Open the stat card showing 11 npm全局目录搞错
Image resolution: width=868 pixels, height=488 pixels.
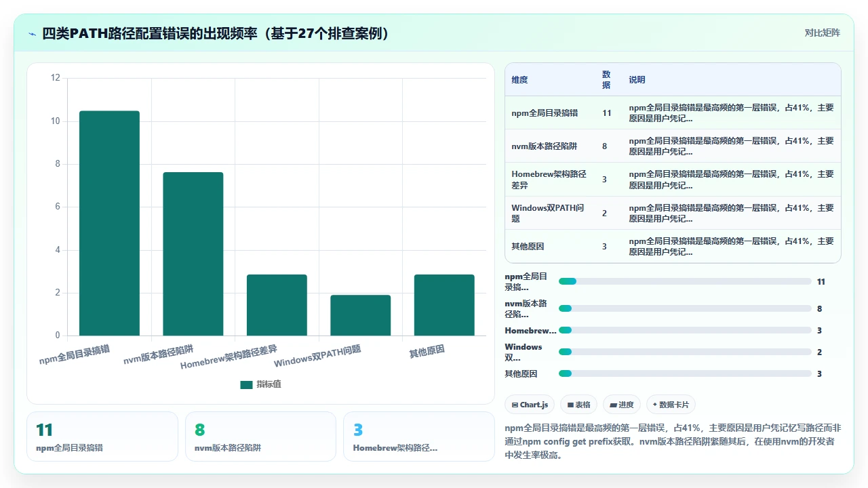(x=102, y=436)
